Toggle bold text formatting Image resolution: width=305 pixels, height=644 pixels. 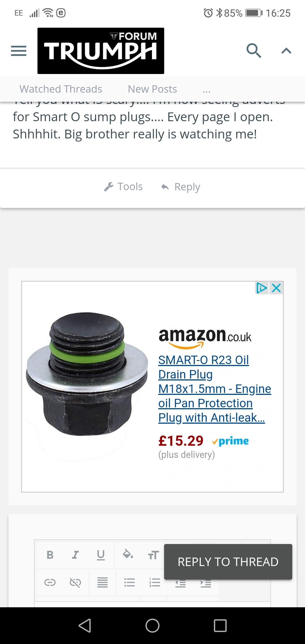point(50,555)
